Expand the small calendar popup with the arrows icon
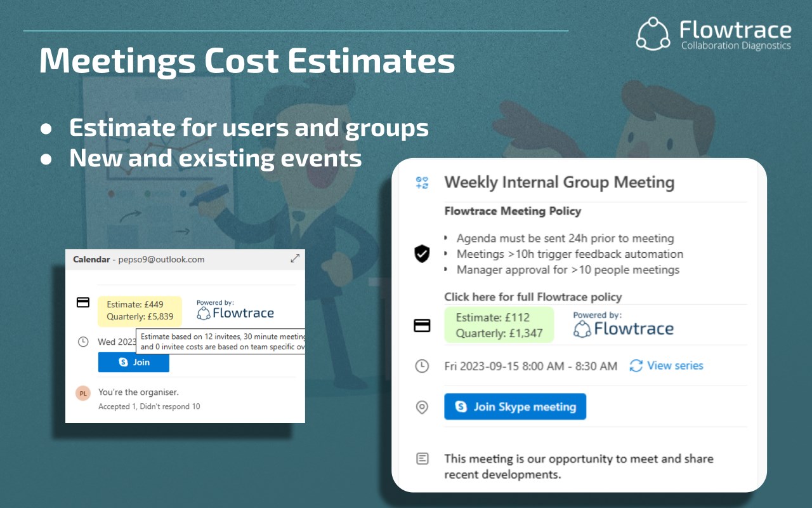Image resolution: width=812 pixels, height=508 pixels. coord(295,258)
